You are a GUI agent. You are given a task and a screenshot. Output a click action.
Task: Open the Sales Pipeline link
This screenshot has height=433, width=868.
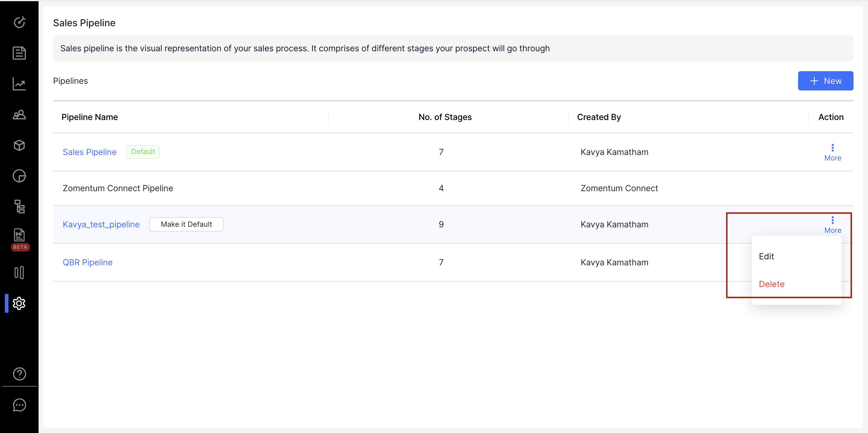(90, 152)
